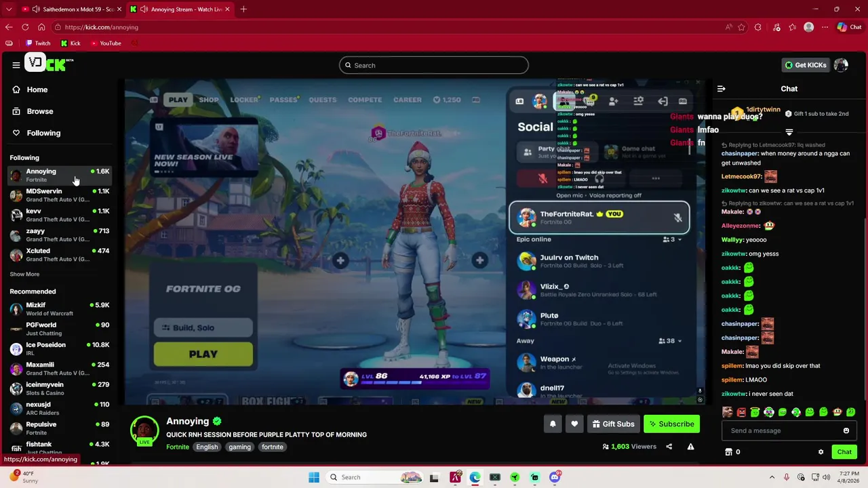
Task: Open the Kick shop icon below chat
Action: point(728,452)
